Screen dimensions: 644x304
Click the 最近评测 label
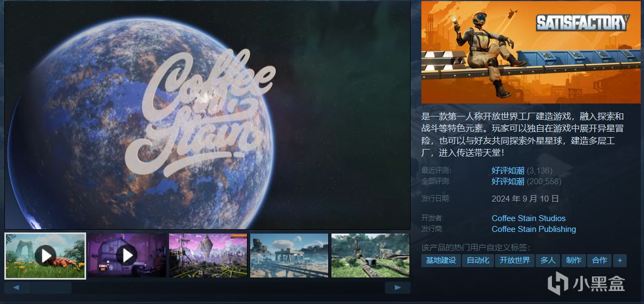pyautogui.click(x=436, y=170)
